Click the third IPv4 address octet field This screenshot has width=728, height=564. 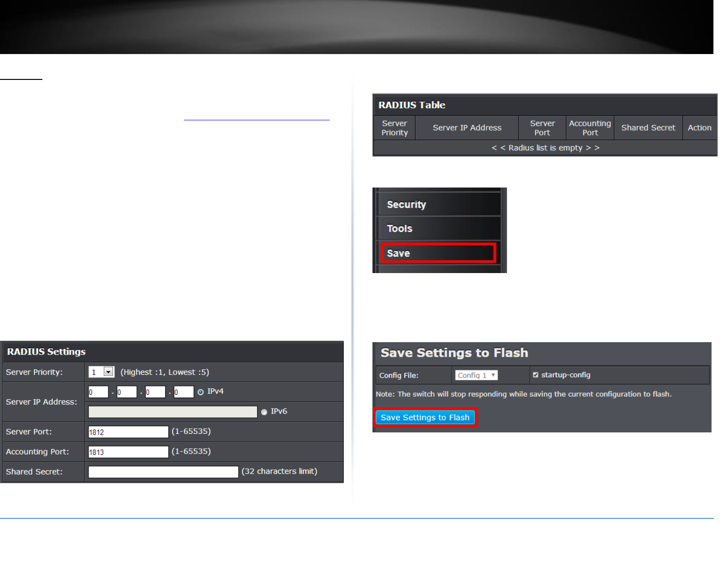pos(155,392)
